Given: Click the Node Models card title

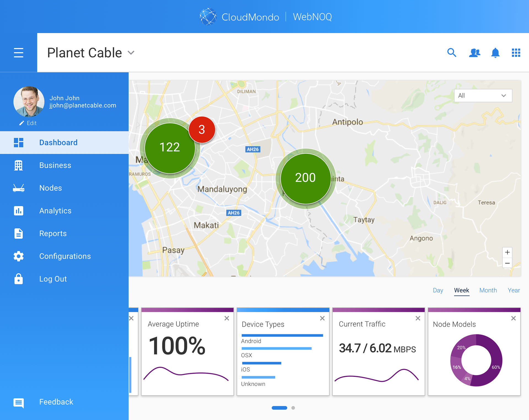Looking at the screenshot, I should (454, 324).
